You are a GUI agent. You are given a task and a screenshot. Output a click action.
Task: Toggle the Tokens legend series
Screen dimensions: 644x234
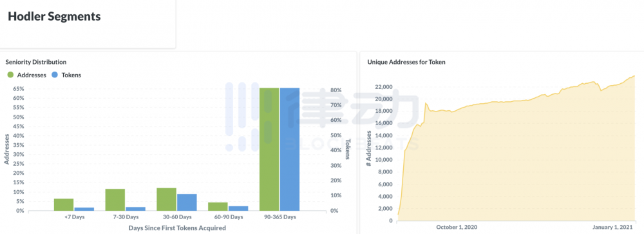pyautogui.click(x=66, y=75)
